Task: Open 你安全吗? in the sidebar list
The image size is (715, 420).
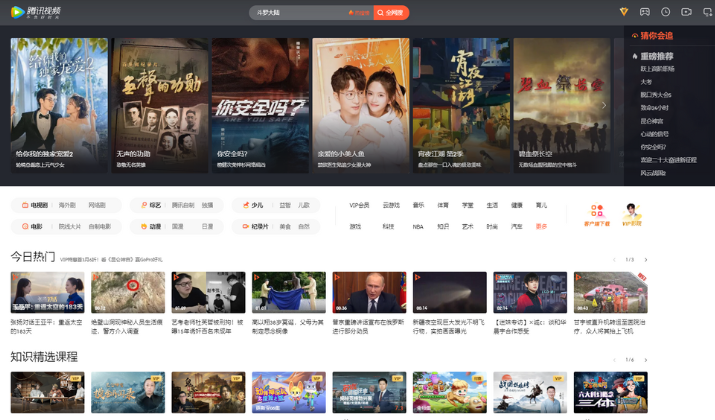Action: pos(653,147)
